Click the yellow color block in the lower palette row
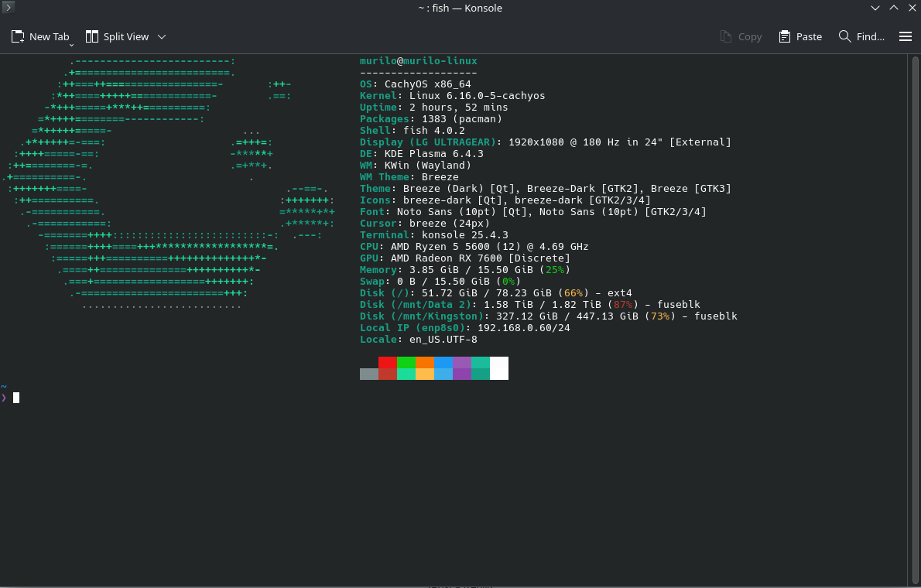921x588 pixels. pyautogui.click(x=425, y=374)
